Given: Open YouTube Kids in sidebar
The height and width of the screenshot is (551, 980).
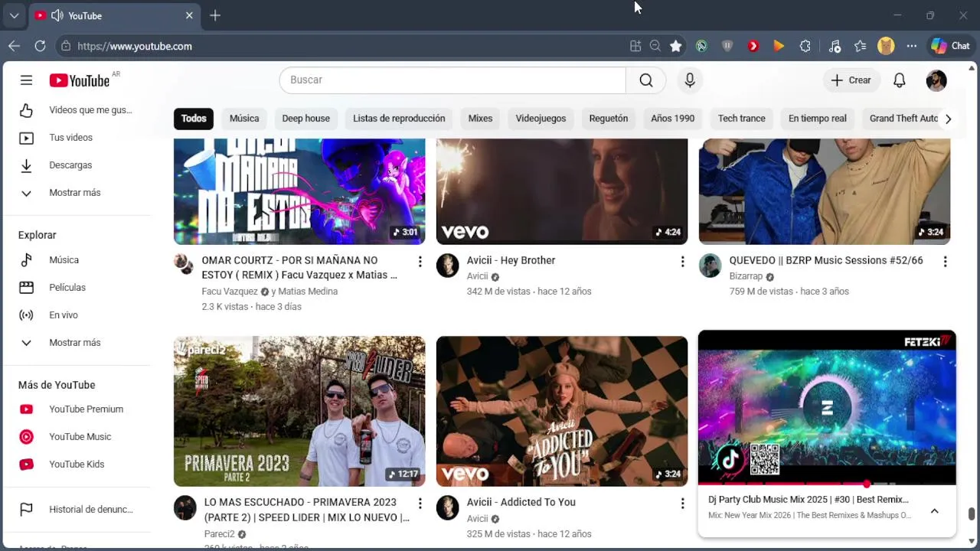Looking at the screenshot, I should [77, 465].
